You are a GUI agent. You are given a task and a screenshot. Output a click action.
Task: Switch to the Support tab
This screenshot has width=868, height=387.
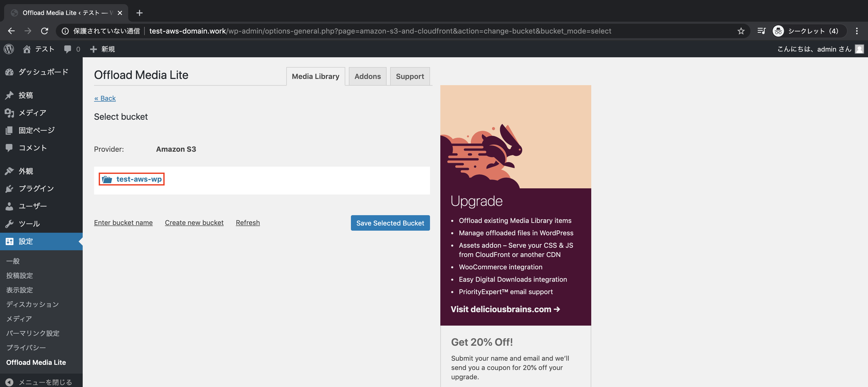coord(410,76)
